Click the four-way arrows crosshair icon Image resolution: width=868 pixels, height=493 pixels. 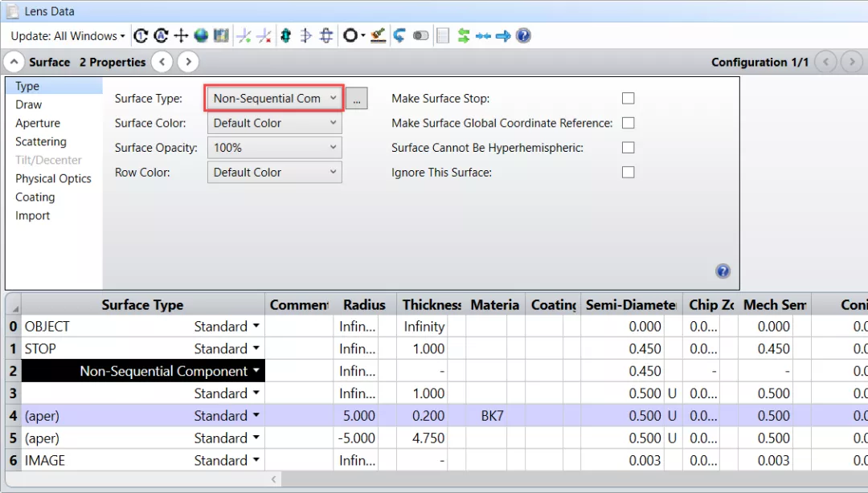181,36
